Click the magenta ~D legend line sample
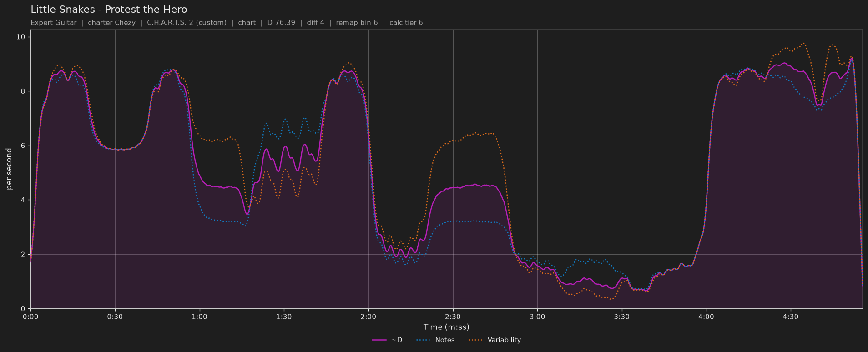 click(379, 340)
